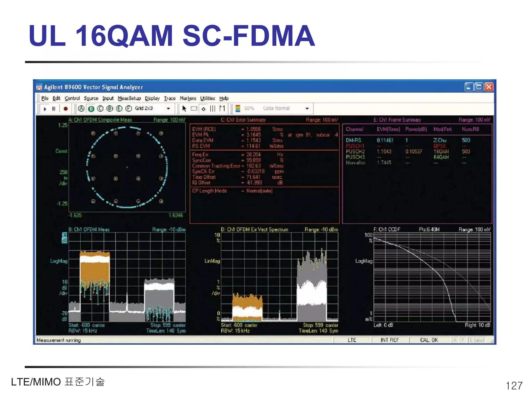532x398 pixels.
Task: Click the 'IQ Offset' row in Error Summary
Action: tap(237, 183)
